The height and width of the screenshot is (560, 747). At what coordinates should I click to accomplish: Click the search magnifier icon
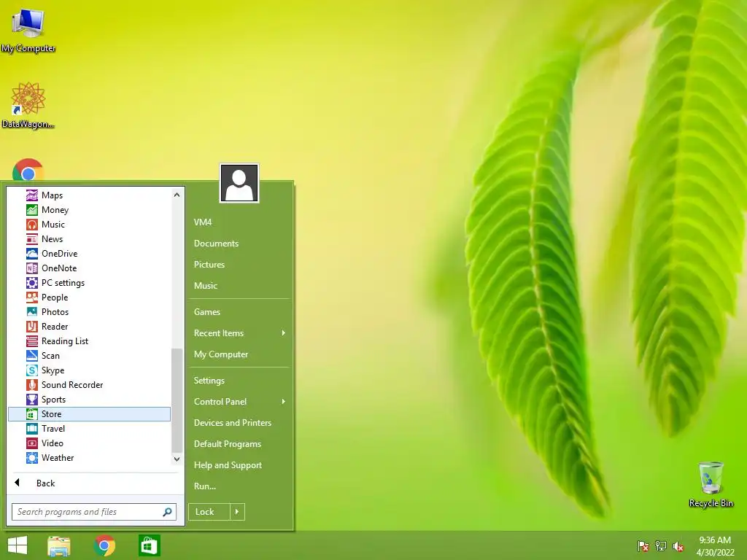point(168,512)
